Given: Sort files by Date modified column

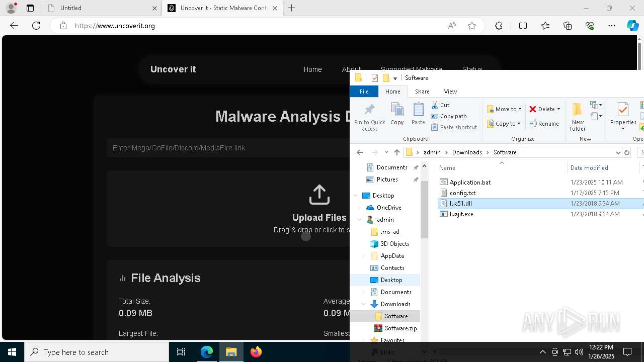Looking at the screenshot, I should click(603, 168).
